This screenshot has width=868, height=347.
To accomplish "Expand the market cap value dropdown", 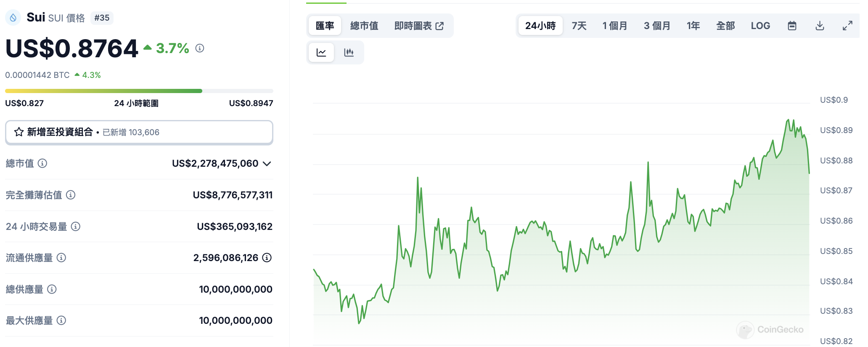I will 267,163.
